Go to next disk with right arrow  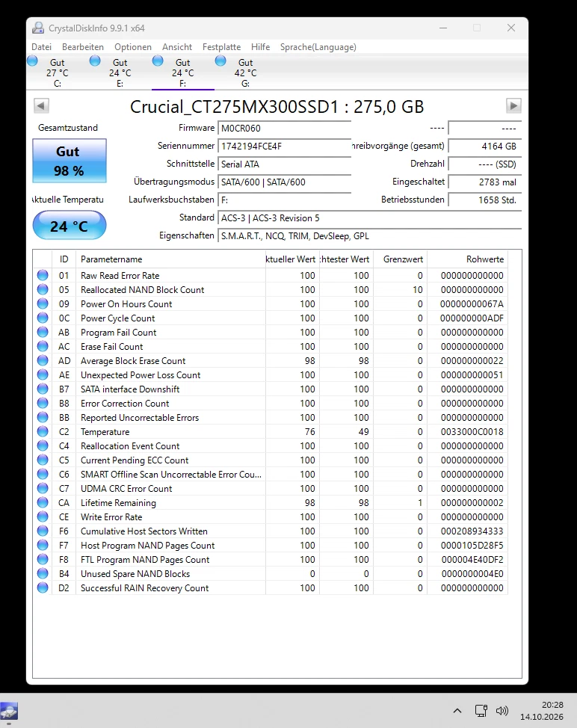pyautogui.click(x=513, y=106)
